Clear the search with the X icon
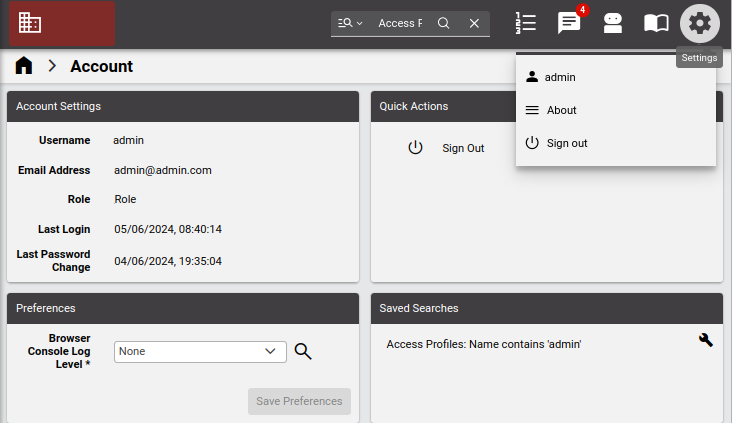 point(475,23)
